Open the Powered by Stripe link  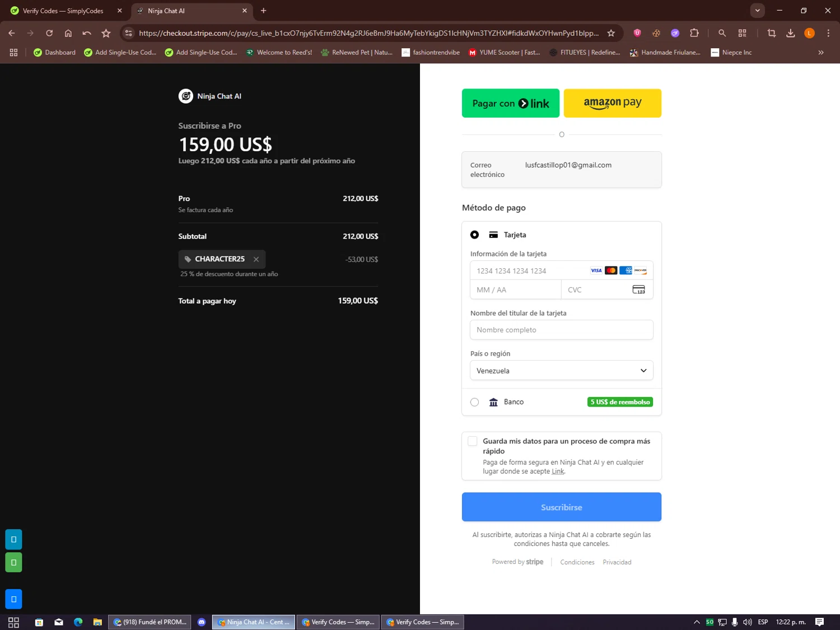[x=517, y=562]
